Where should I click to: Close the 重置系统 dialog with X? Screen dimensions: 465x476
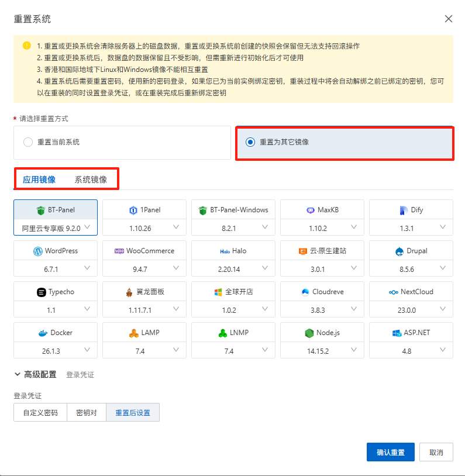(x=448, y=19)
